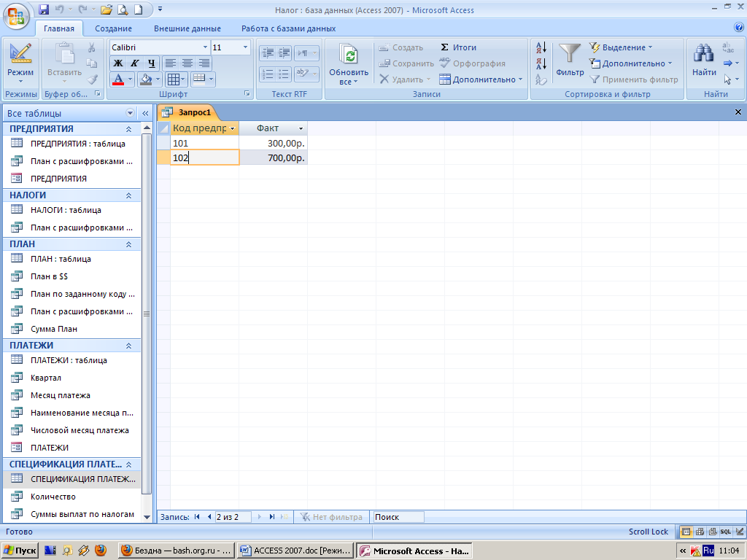The width and height of the screenshot is (747, 560).
Task: Open the help question mark icon
Action: click(739, 28)
